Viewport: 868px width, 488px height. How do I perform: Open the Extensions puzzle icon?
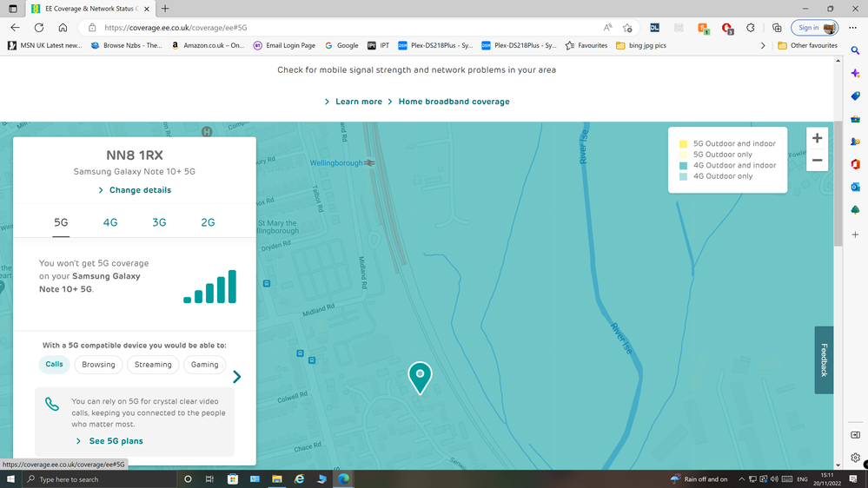pyautogui.click(x=750, y=28)
